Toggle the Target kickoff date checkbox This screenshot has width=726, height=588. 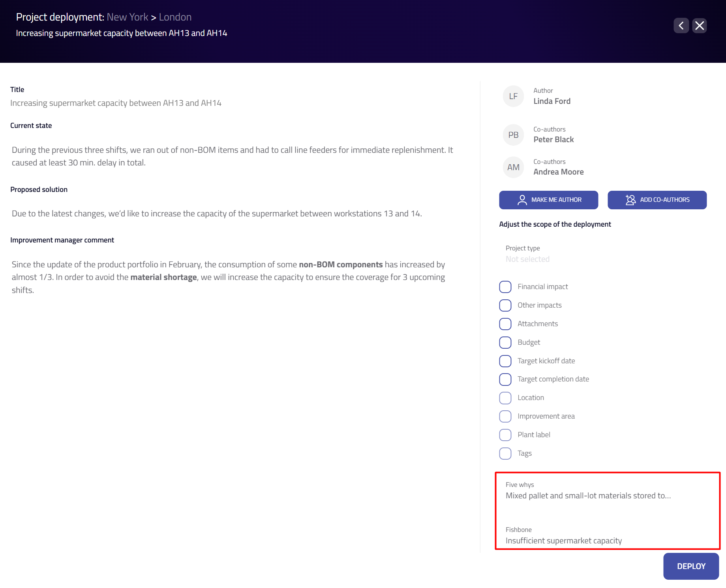(x=505, y=361)
